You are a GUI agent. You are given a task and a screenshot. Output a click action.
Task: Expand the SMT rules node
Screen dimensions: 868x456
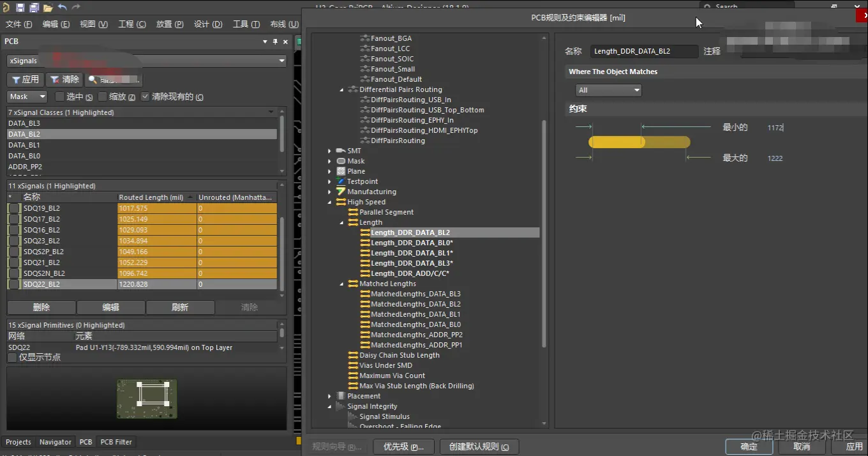pos(330,151)
